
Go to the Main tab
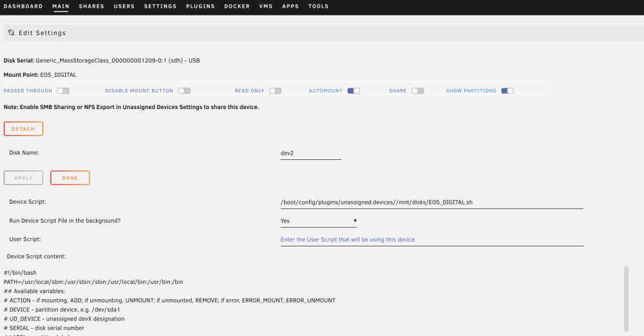coord(61,6)
